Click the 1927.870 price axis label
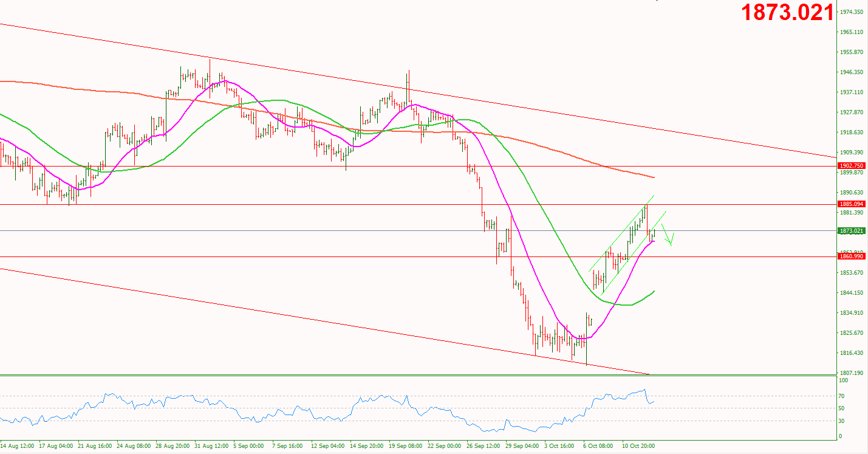 point(852,112)
